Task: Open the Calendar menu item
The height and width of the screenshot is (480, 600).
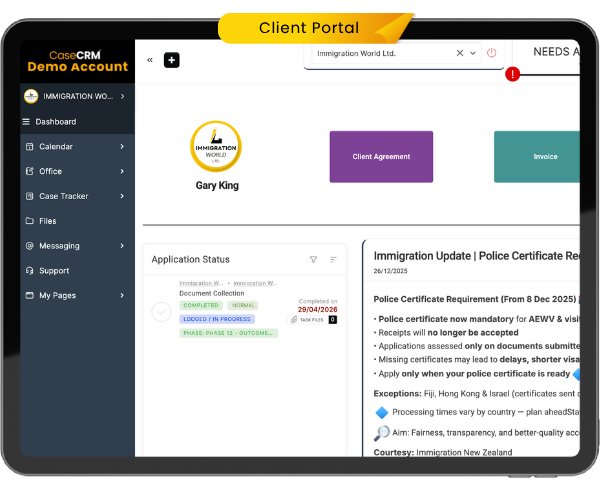Action: coord(77,147)
